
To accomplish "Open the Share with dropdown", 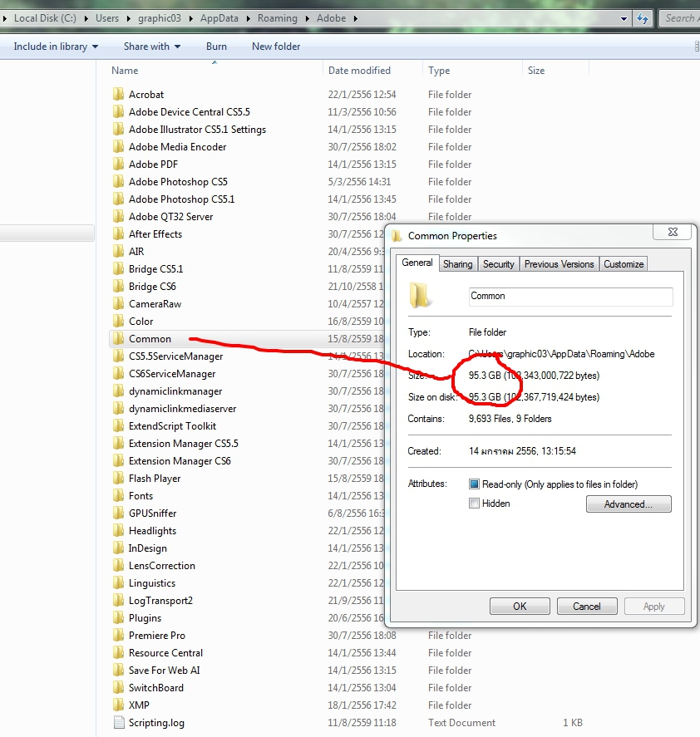I will pyautogui.click(x=152, y=46).
